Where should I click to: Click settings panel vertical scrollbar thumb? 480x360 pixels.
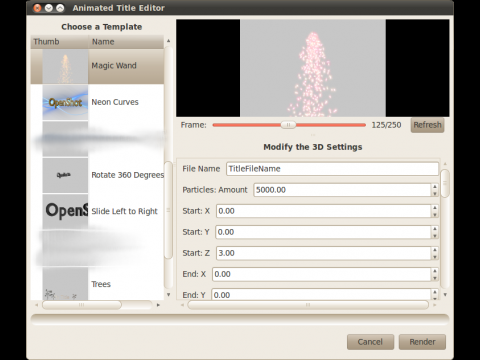pos(445,183)
